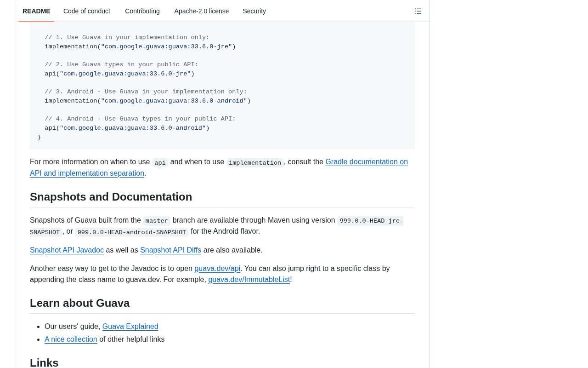Click comment '// 1. Use Guava in your implementation only:'
The image size is (588, 368).
tap(127, 38)
